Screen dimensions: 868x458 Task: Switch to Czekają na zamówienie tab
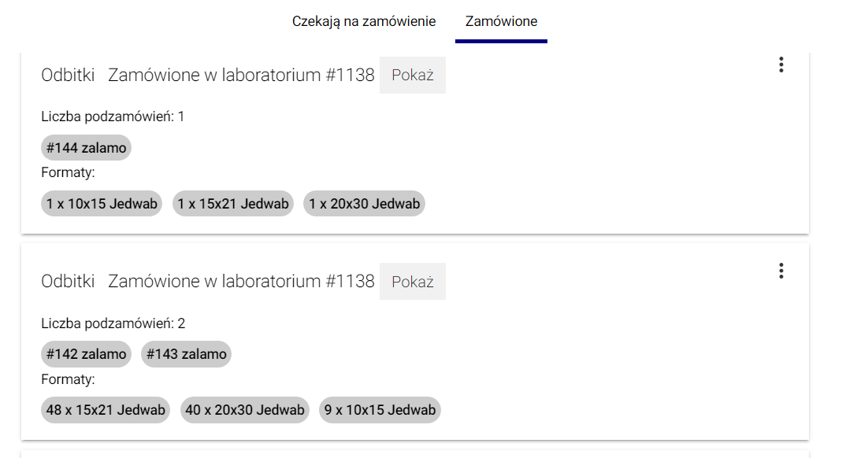point(364,21)
